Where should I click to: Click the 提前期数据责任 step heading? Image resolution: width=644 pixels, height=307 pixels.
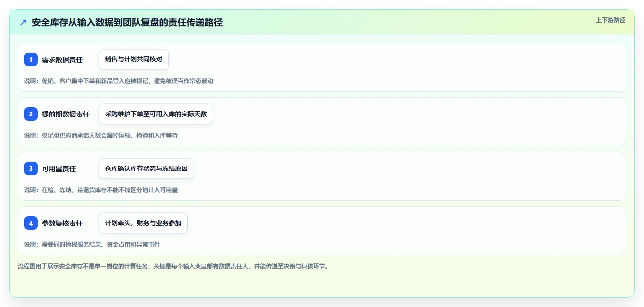(x=65, y=114)
